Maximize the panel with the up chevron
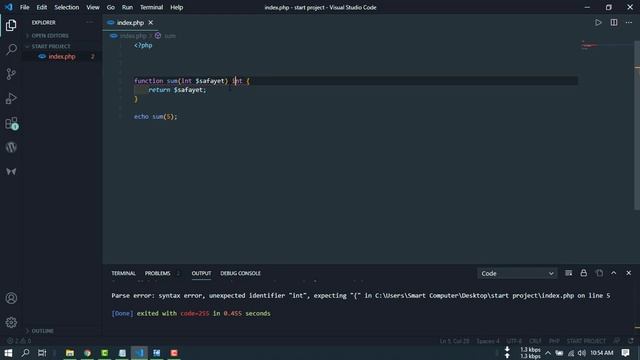Viewport: 640px width, 360px height. [x=613, y=273]
